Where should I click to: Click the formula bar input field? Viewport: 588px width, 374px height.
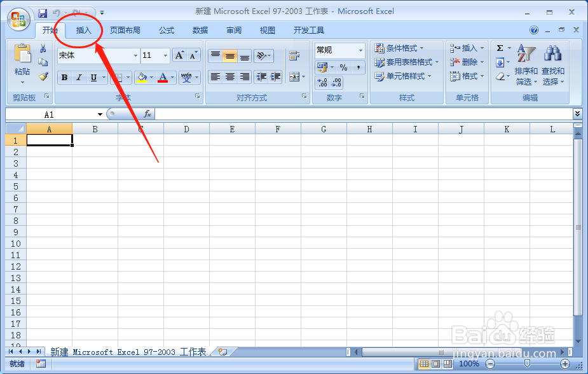364,114
